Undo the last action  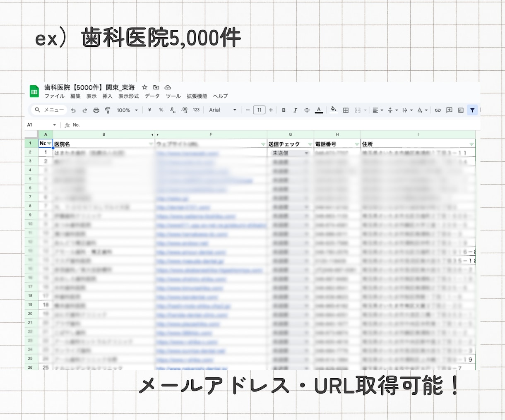click(73, 110)
